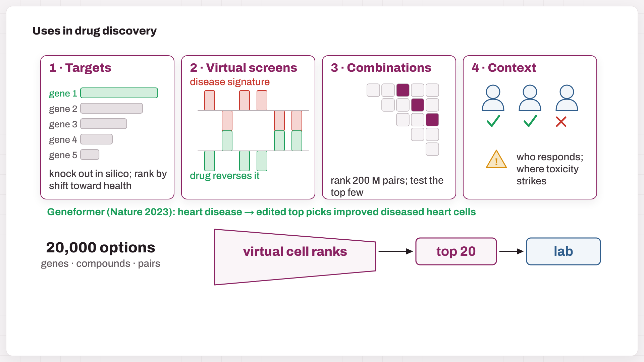Screen dimensions: 644x362
Task: Click the "genes · compounds · pairs" subtitle
Action: pyautogui.click(x=101, y=263)
